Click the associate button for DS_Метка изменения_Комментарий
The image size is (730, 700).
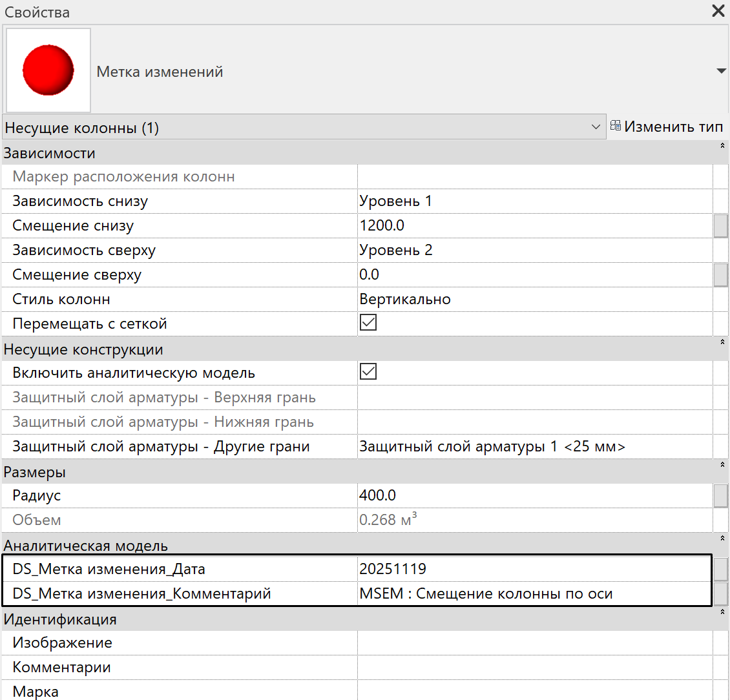point(720,593)
